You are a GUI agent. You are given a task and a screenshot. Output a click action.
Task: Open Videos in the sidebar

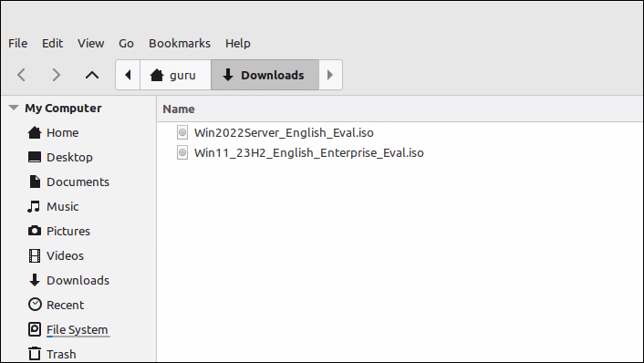coord(65,255)
